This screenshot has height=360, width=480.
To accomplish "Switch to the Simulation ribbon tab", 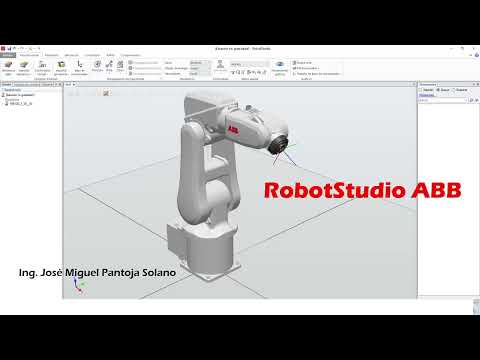I will (x=71, y=55).
